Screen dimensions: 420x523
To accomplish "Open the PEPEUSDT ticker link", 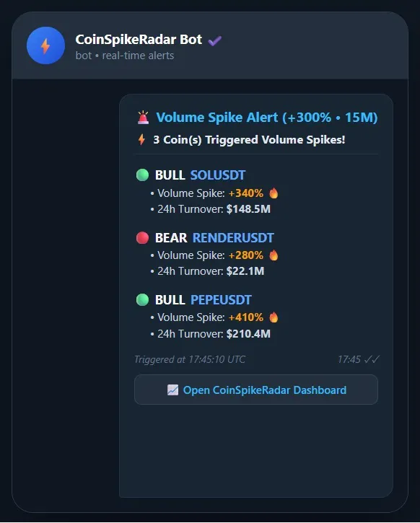I will 221,300.
